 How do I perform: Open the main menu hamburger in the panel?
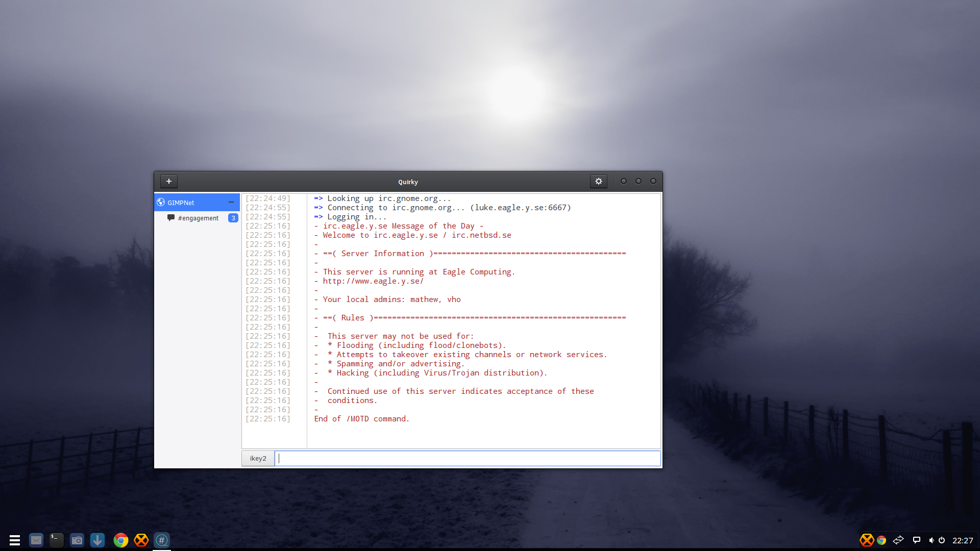point(15,540)
